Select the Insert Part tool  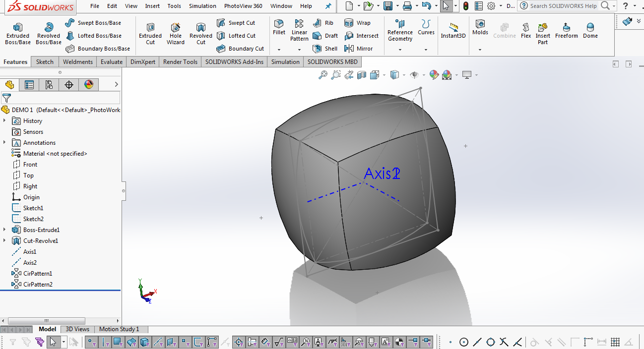pos(543,34)
